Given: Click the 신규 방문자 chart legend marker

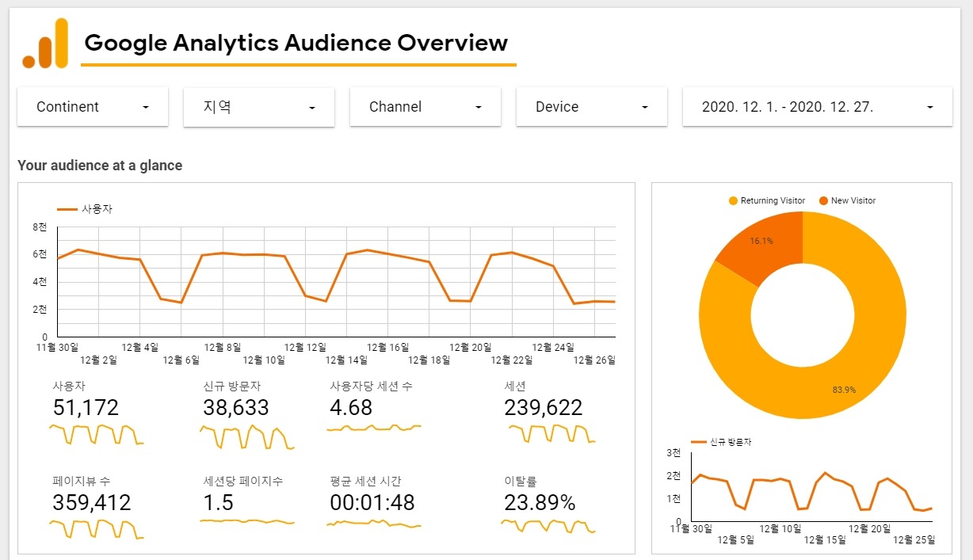Looking at the screenshot, I should 698,442.
